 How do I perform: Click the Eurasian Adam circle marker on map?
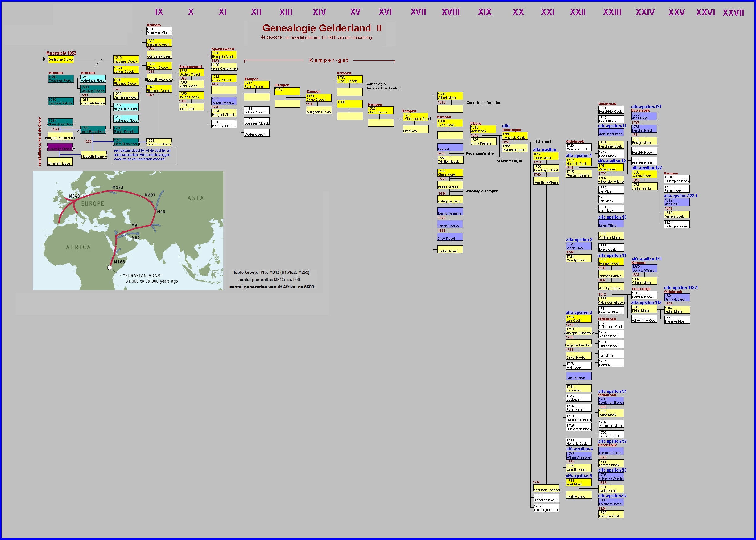110,268
